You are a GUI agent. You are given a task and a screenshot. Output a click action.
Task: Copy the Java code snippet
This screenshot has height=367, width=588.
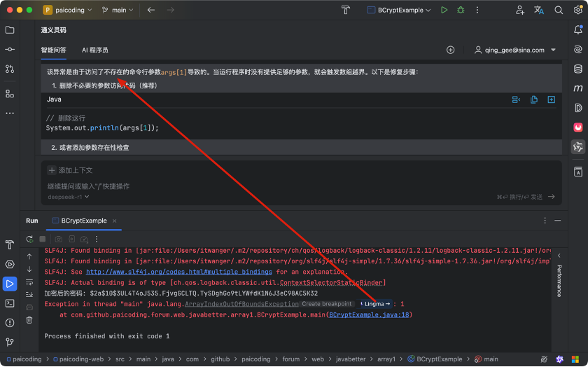point(534,99)
